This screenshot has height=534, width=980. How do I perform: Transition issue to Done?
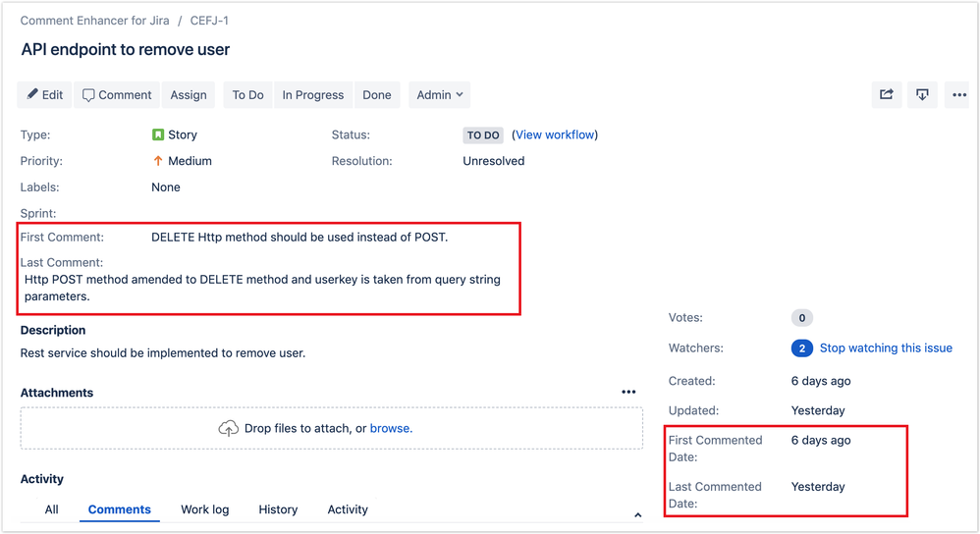[377, 95]
